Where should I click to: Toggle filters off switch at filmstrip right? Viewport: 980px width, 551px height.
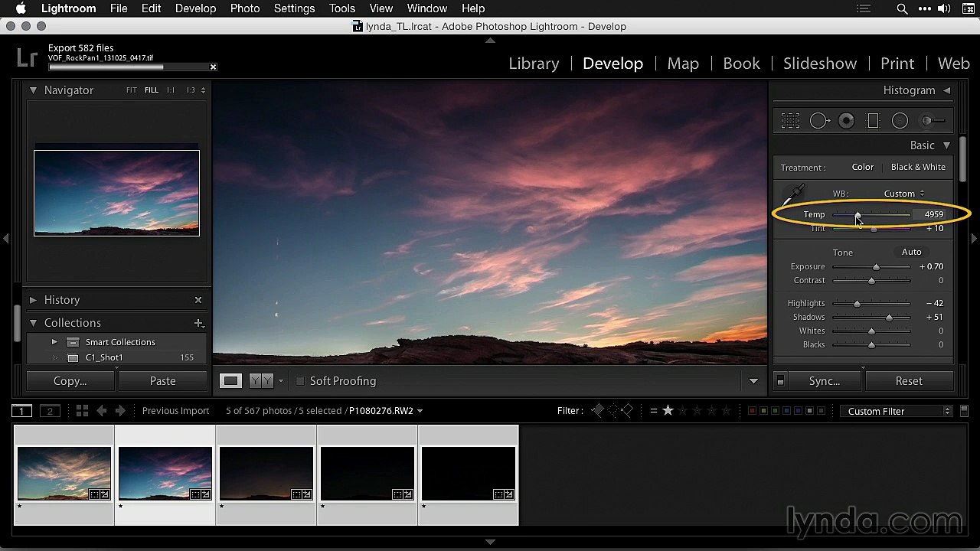[963, 411]
